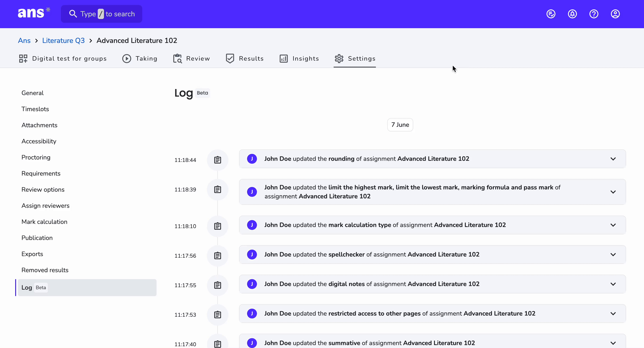
Task: Open the Review tab
Action: point(191,59)
